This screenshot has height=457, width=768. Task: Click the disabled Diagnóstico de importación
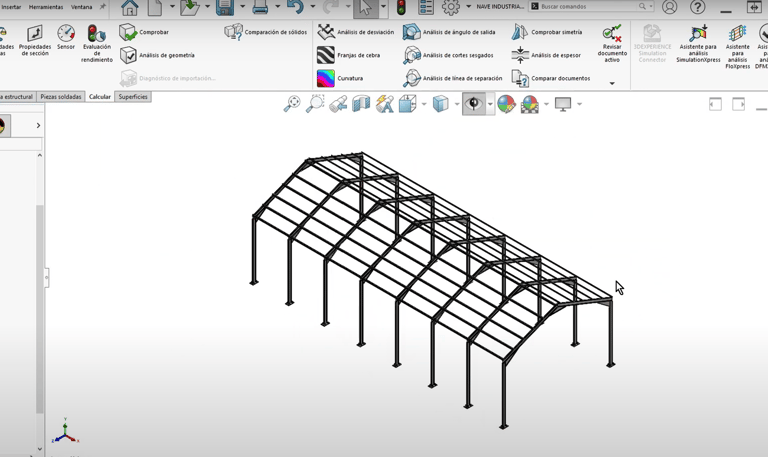(x=168, y=78)
